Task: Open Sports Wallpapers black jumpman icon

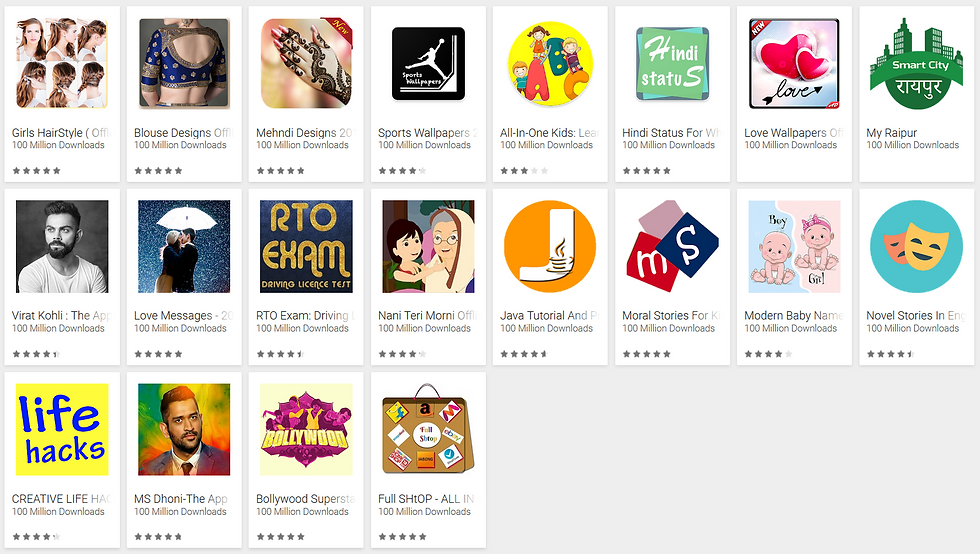Action: click(428, 63)
